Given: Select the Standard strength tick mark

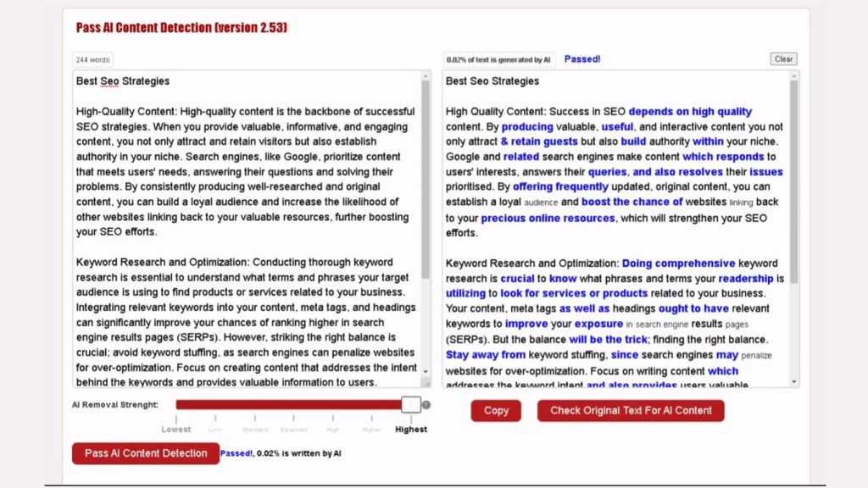Looking at the screenshot, I should point(254,419).
